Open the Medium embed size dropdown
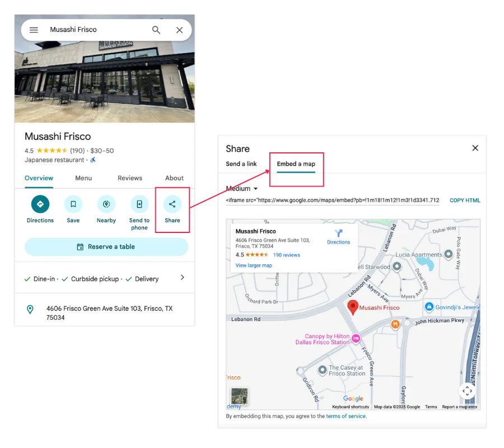 coord(241,188)
